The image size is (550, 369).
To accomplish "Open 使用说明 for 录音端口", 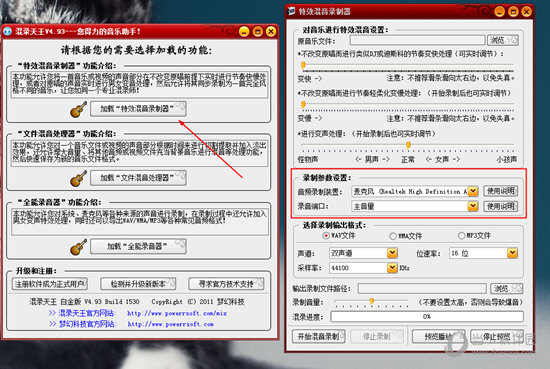I will pyautogui.click(x=501, y=206).
